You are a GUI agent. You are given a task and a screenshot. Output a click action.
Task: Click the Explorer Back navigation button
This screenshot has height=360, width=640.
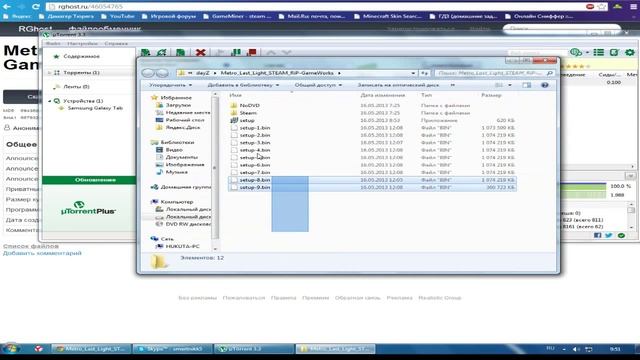tap(148, 73)
